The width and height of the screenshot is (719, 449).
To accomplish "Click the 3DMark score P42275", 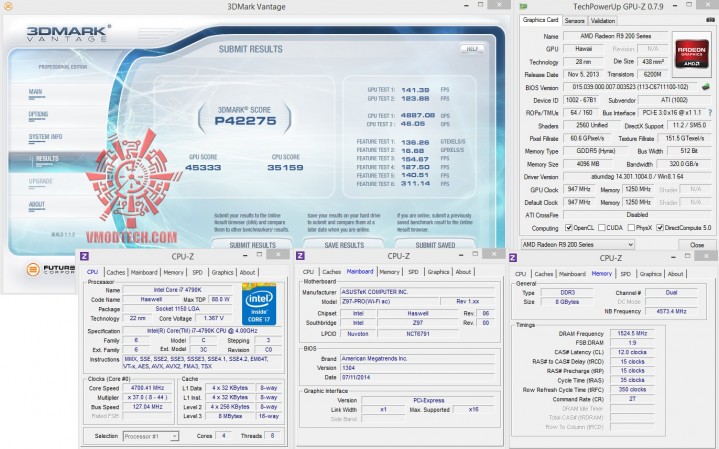I will [x=245, y=121].
